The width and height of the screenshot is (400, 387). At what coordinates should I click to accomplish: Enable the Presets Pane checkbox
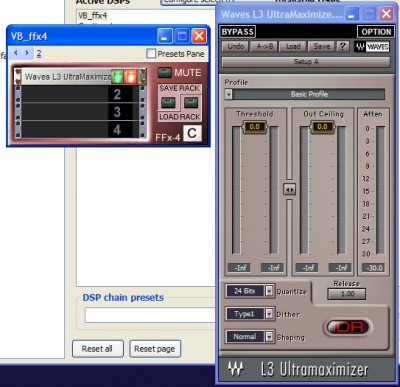click(x=151, y=53)
